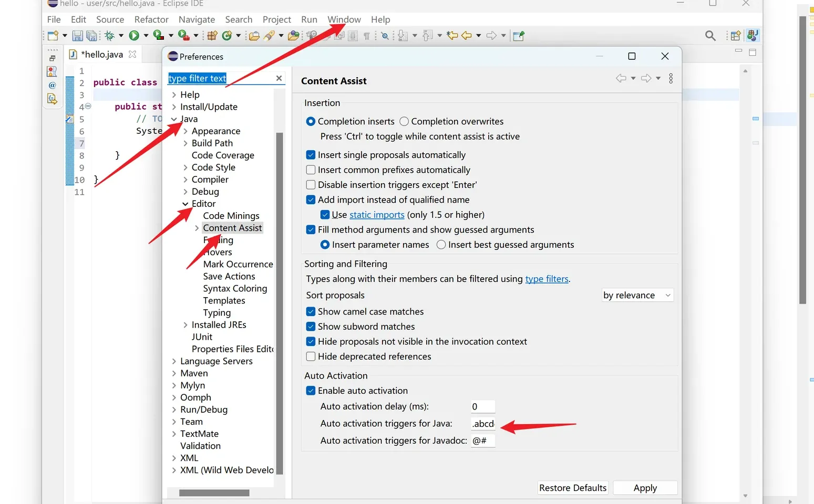Open the Window menu
This screenshot has width=814, height=504.
tap(344, 19)
